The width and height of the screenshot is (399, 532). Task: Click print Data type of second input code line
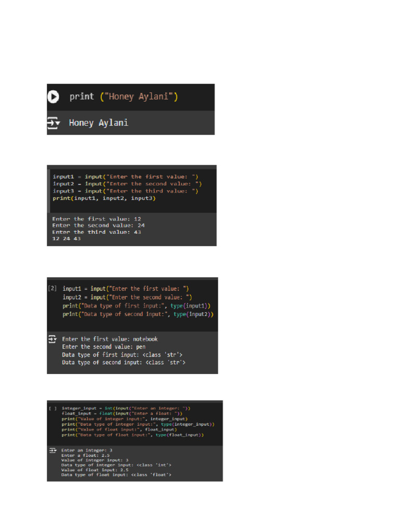(x=138, y=314)
